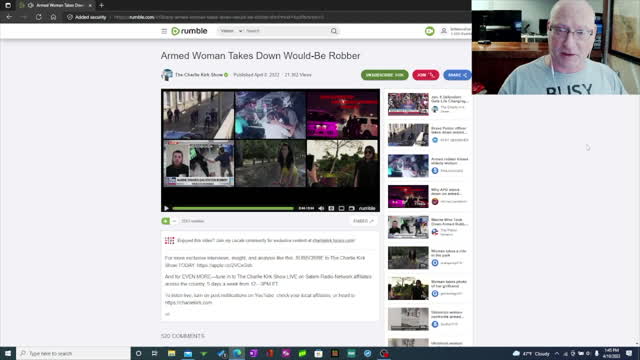
Task: Select the Armed Woman Takes Down tab
Action: coord(56,5)
